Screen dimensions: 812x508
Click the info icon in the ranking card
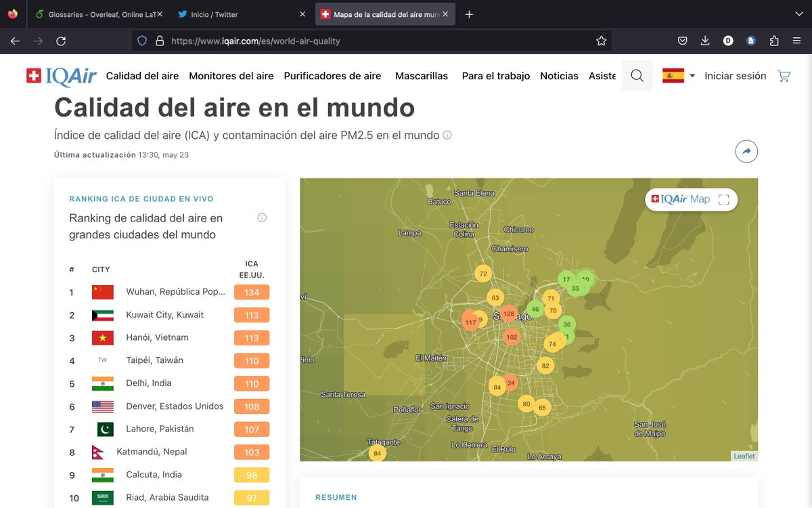(x=262, y=217)
